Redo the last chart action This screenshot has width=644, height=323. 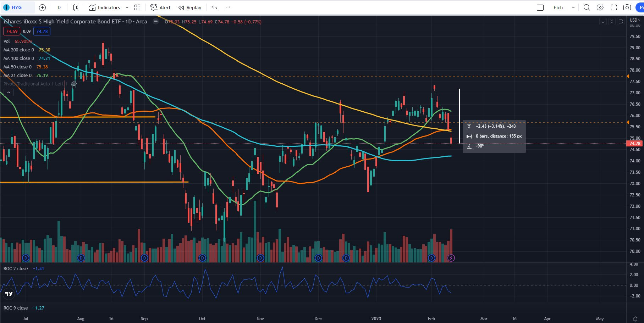(x=228, y=7)
